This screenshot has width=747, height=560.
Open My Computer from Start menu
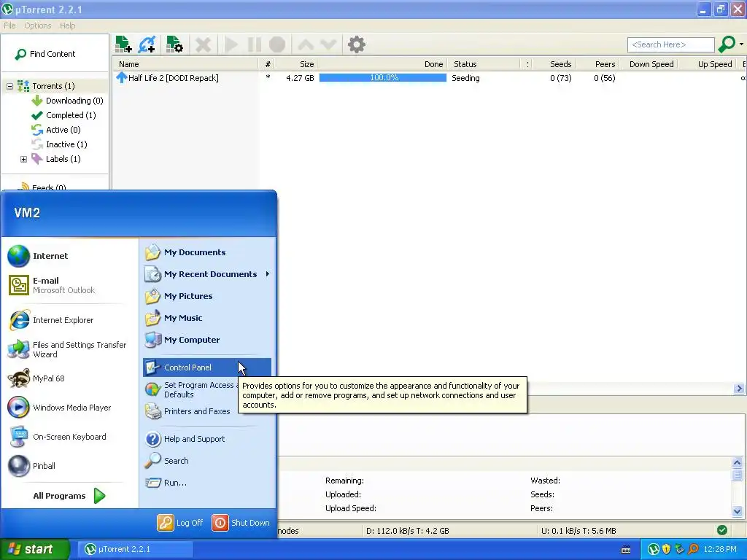(207, 340)
